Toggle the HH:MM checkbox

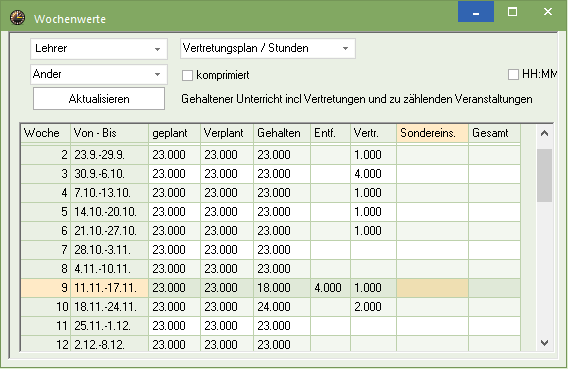(x=513, y=75)
